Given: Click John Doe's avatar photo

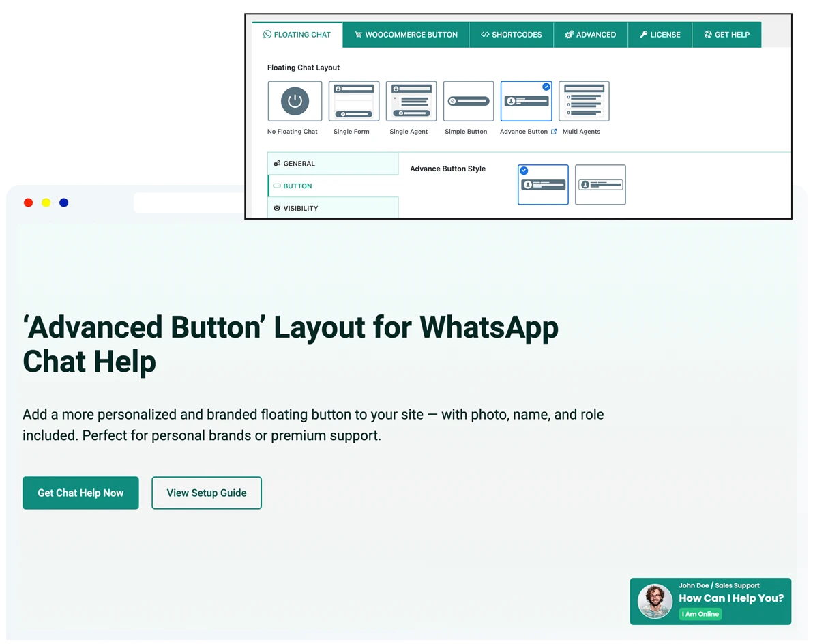Looking at the screenshot, I should 655,602.
